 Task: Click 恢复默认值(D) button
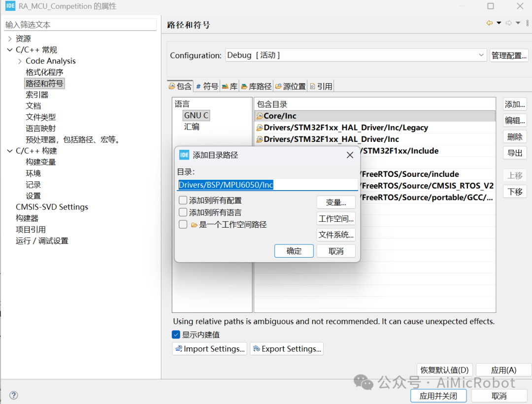pos(444,370)
